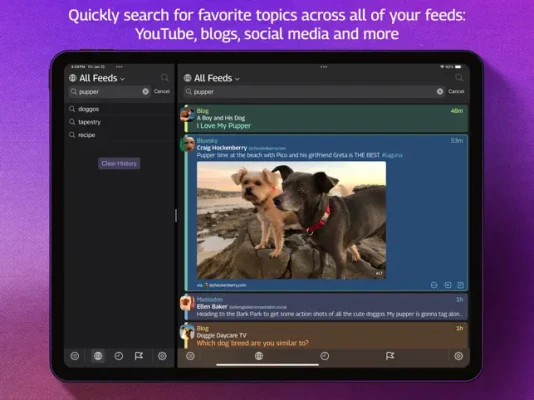Cancel search in the left panel

point(162,91)
